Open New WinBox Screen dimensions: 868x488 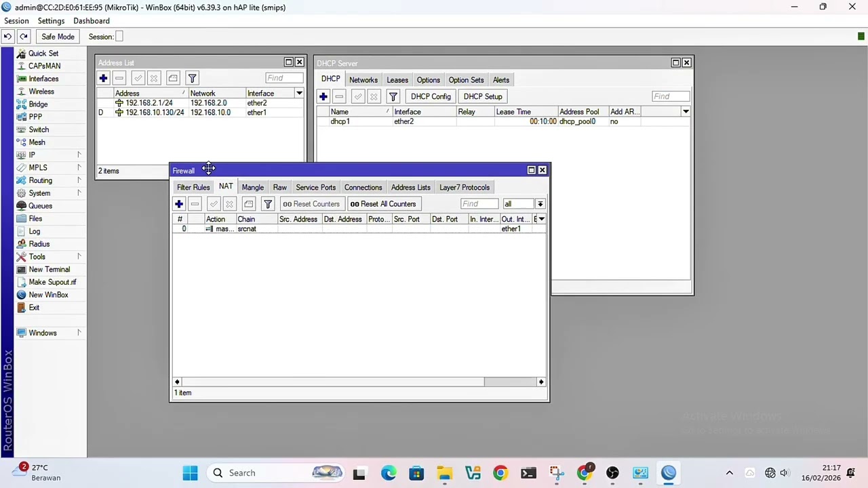click(48, 295)
